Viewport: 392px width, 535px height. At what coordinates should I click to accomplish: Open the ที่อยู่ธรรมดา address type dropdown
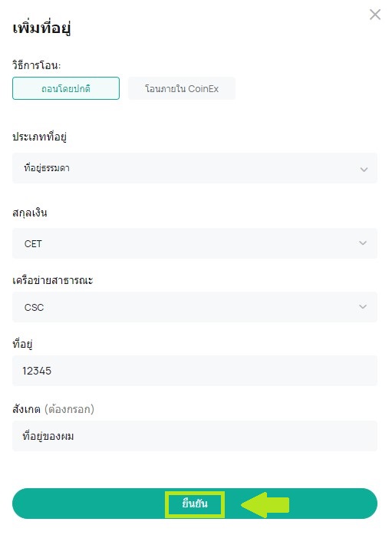195,168
